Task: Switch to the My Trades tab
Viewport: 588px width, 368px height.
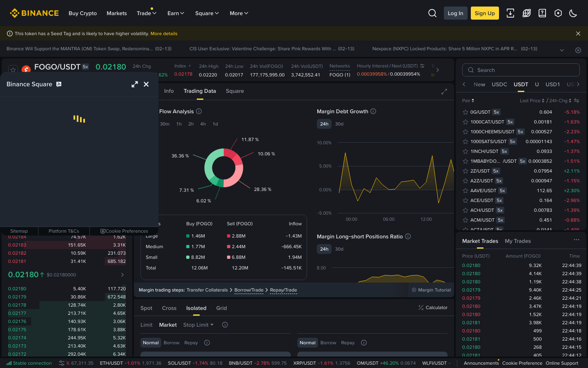Action: (x=518, y=241)
